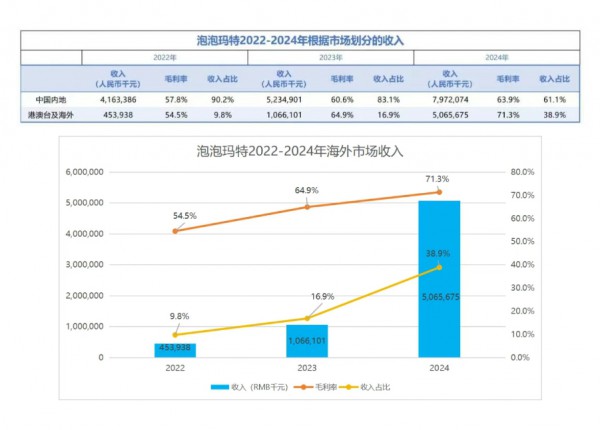Click the yellow 16.9% data point in chart
This screenshot has width=600, height=430.
pos(307,318)
